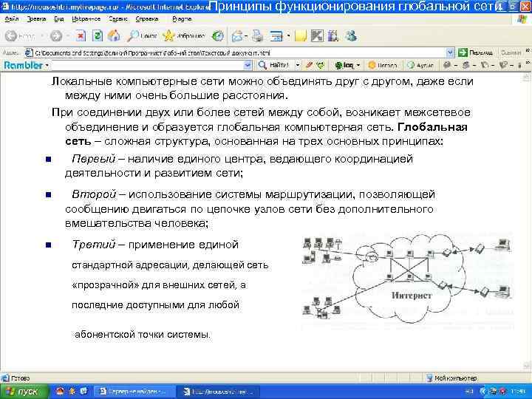Click the Mail envelope icon
The width and height of the screenshot is (532, 399).
pos(237,36)
